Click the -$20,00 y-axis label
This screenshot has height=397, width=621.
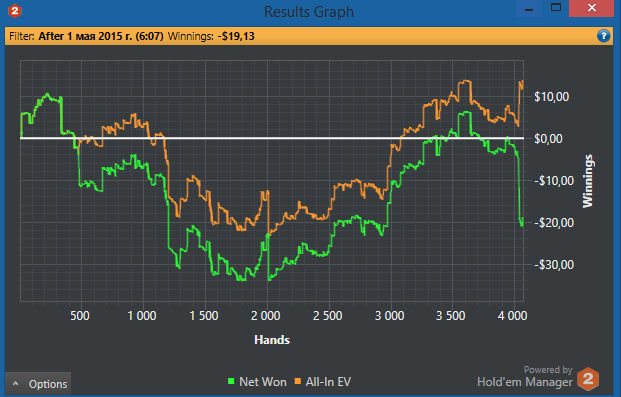554,223
